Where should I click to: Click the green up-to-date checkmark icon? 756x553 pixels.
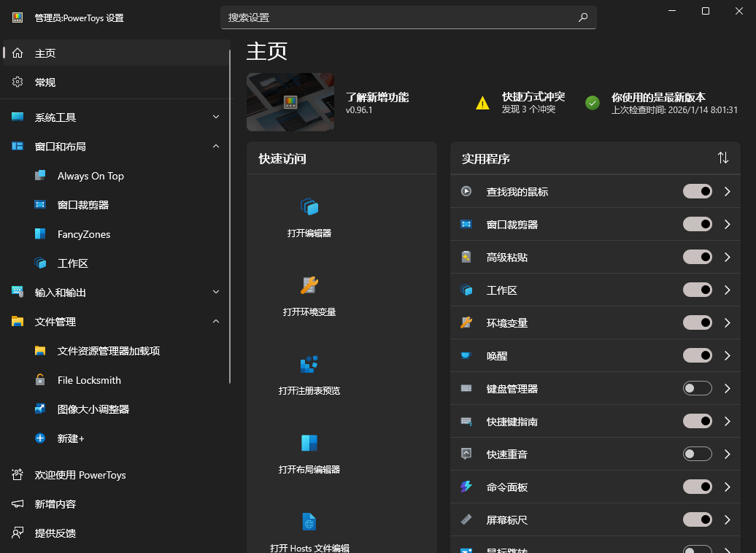point(593,103)
